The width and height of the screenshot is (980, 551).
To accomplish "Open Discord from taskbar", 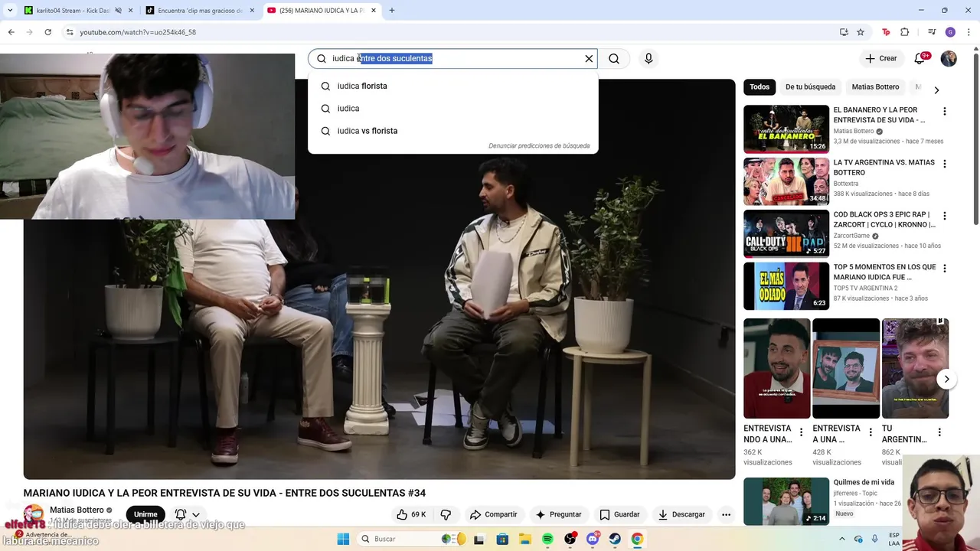I will point(593,539).
